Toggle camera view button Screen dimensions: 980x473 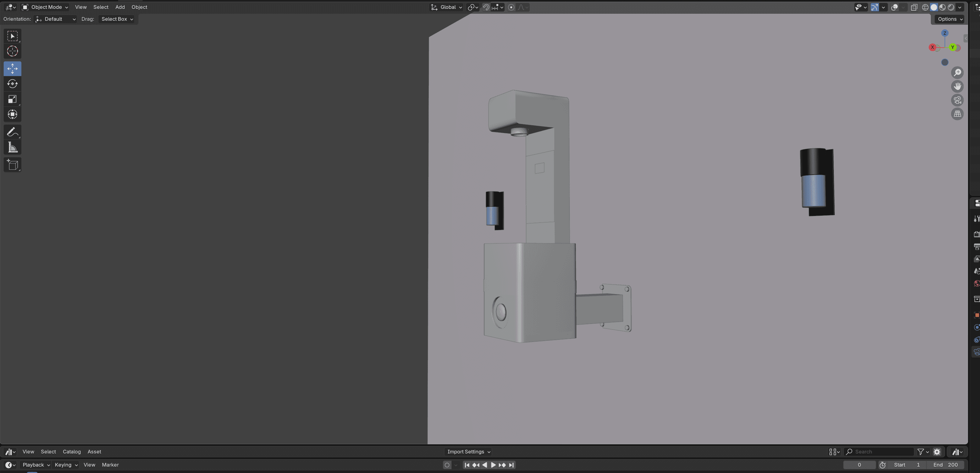957,100
